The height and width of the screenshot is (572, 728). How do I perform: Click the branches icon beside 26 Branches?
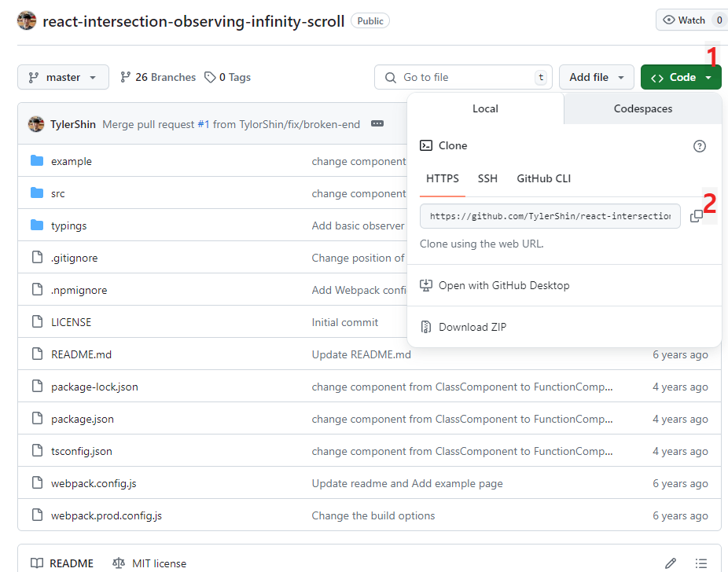tap(125, 77)
